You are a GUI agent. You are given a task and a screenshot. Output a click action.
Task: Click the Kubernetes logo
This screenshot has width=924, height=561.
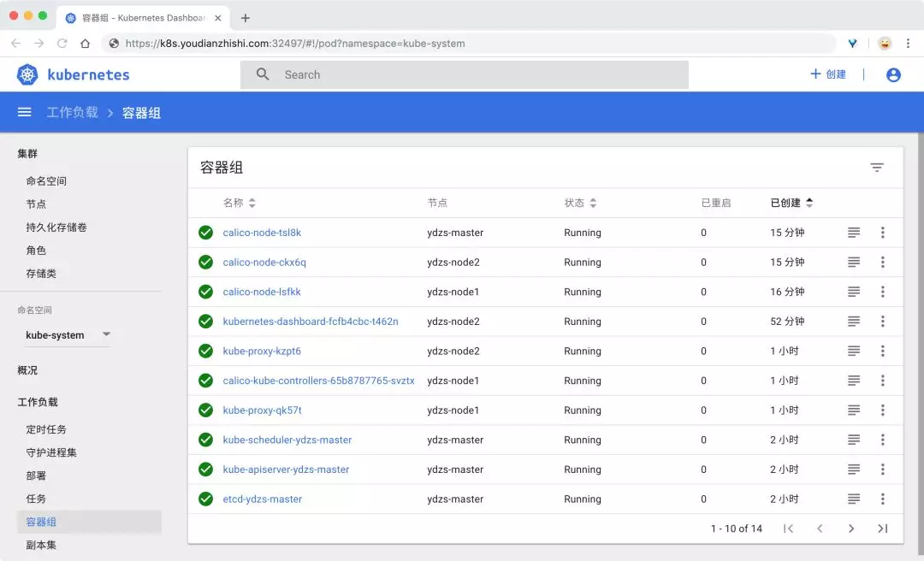28,75
